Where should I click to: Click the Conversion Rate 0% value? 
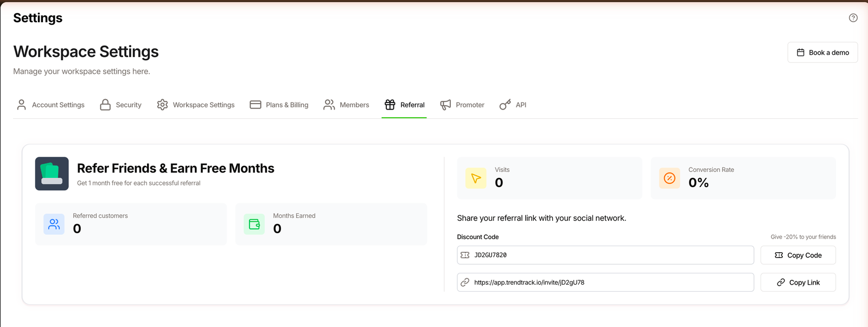[699, 183]
